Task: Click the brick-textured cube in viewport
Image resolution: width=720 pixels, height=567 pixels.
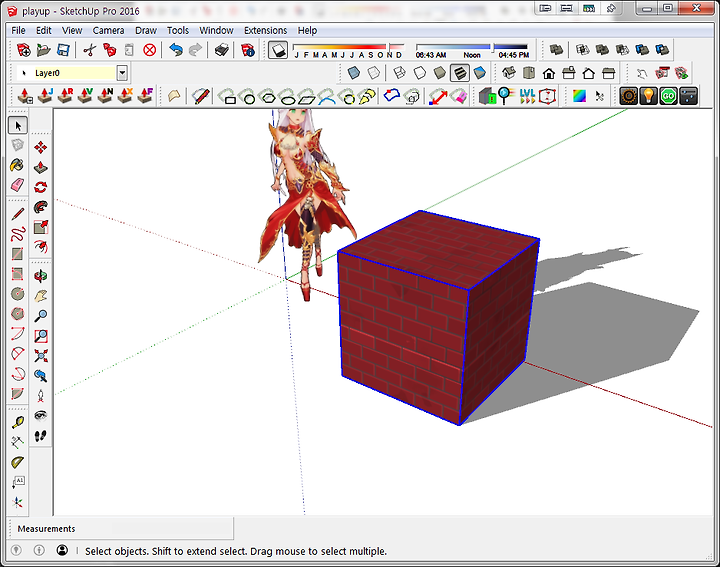Action: pos(438,317)
